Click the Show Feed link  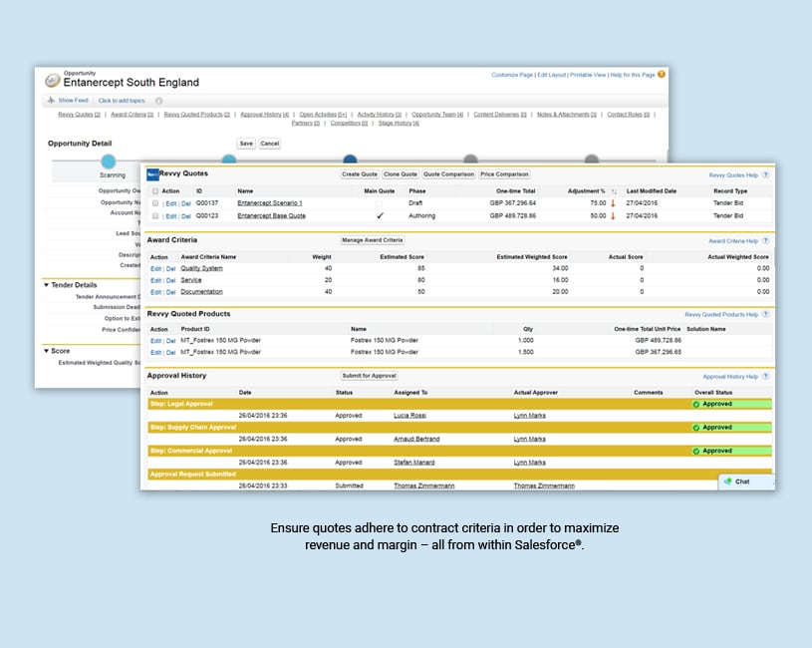point(73,101)
